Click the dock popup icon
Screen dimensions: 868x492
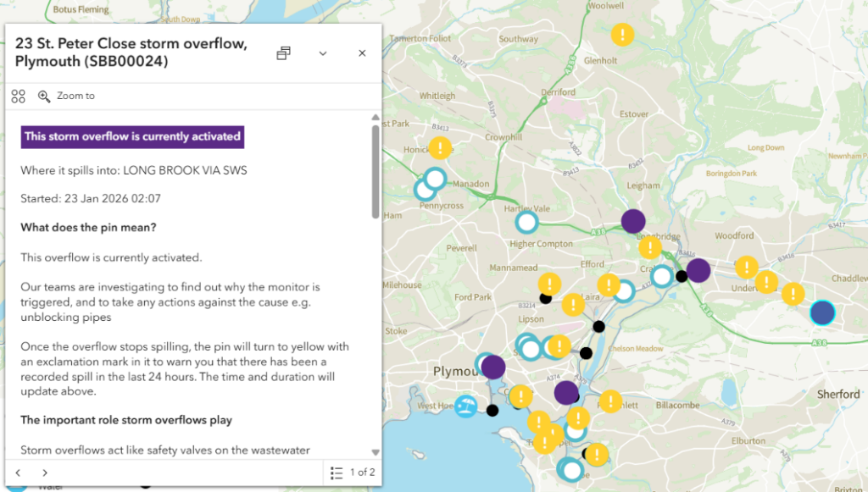pos(284,53)
